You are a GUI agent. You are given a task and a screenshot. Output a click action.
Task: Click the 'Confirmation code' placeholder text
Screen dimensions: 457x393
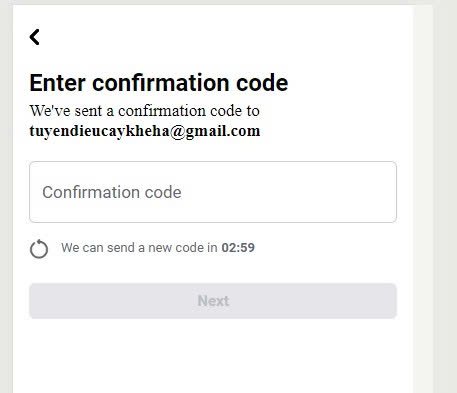coord(112,192)
